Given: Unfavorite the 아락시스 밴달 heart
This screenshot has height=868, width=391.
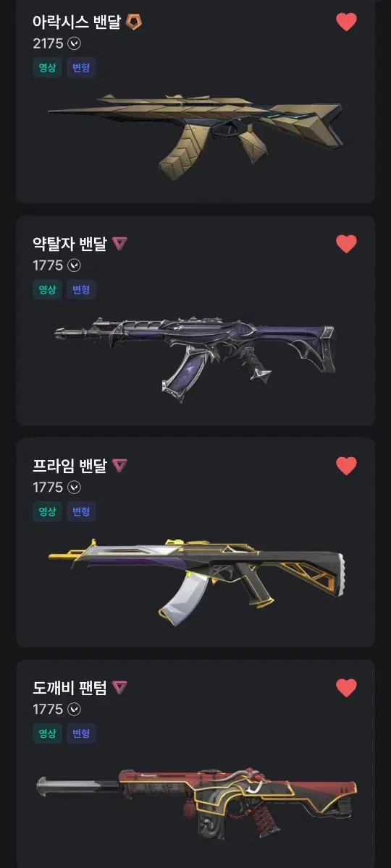Looking at the screenshot, I should [347, 22].
